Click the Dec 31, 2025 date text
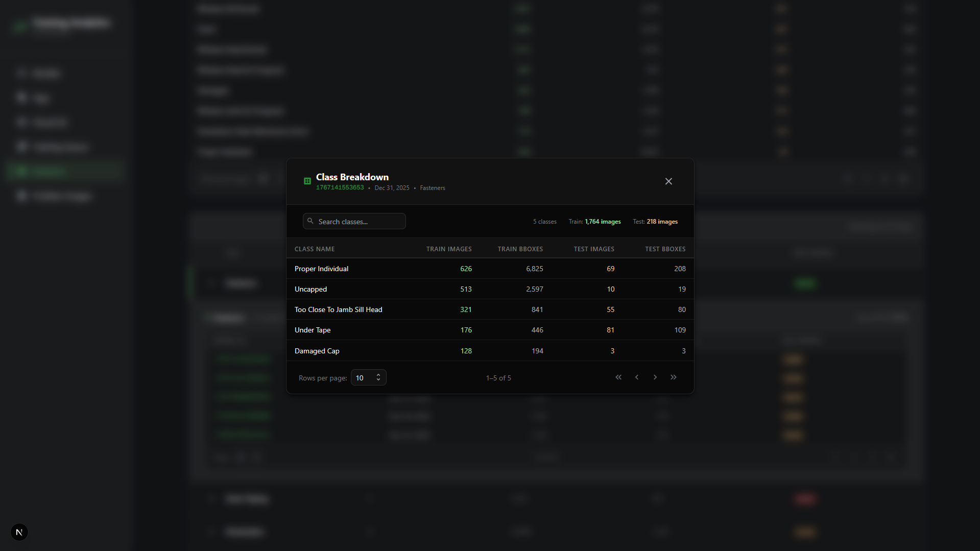 tap(392, 188)
